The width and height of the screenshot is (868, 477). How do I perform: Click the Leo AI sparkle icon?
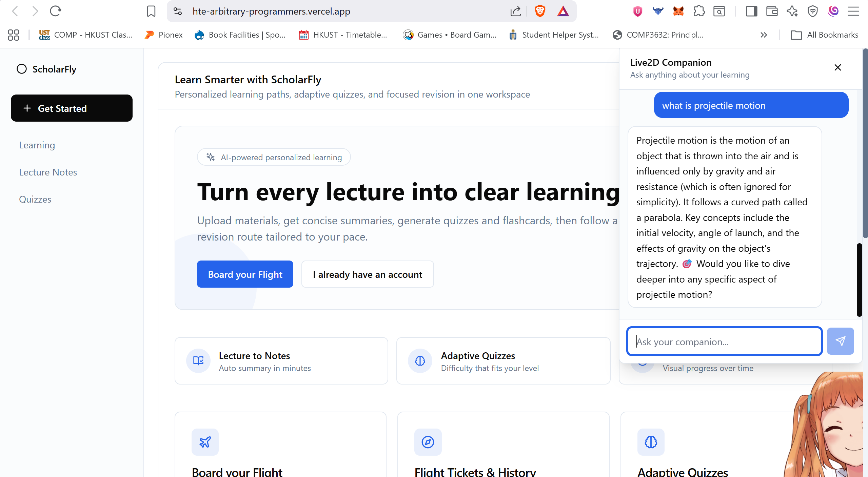[x=792, y=11]
